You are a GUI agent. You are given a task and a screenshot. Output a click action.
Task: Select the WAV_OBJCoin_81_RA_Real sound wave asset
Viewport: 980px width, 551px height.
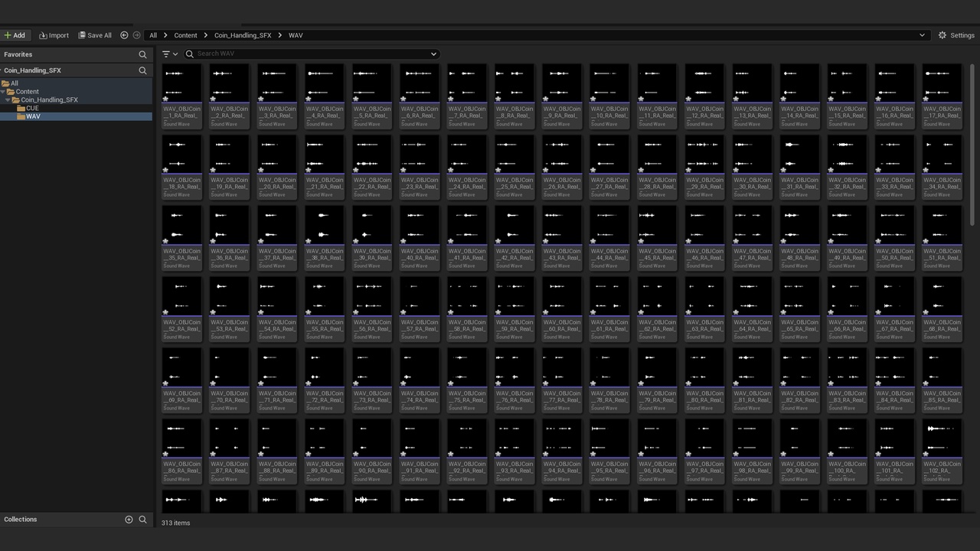tap(752, 380)
